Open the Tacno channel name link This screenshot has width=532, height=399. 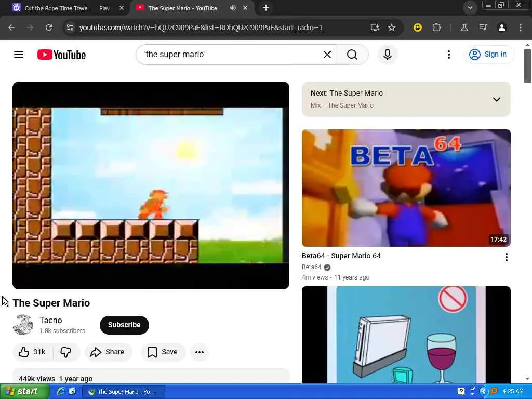point(50,320)
